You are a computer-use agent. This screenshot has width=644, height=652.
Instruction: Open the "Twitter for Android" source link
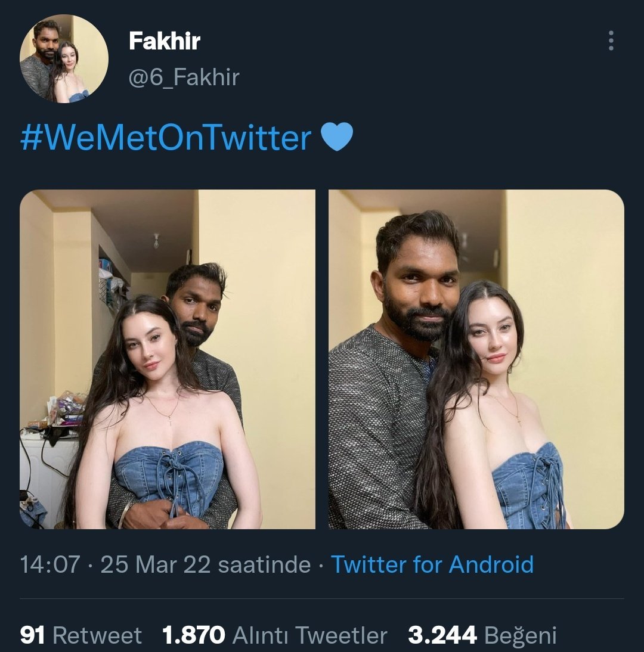(432, 564)
